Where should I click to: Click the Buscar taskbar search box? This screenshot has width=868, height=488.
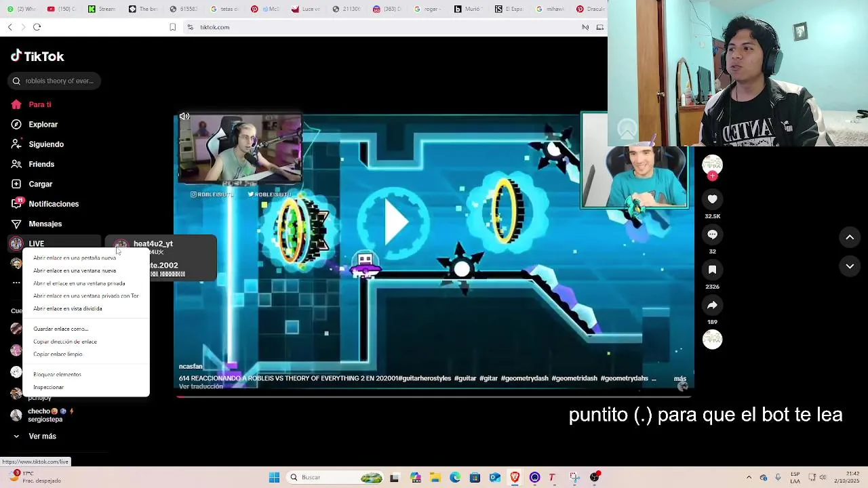click(x=336, y=477)
